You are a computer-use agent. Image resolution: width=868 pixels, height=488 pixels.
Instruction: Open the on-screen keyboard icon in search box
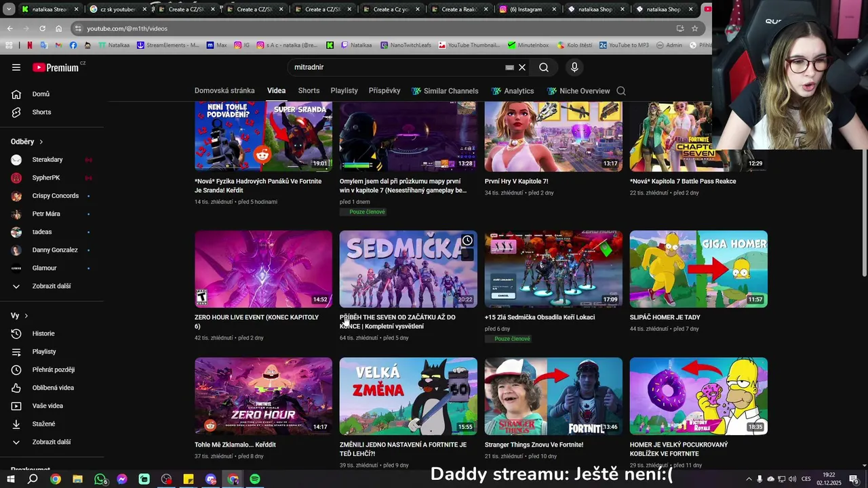509,67
